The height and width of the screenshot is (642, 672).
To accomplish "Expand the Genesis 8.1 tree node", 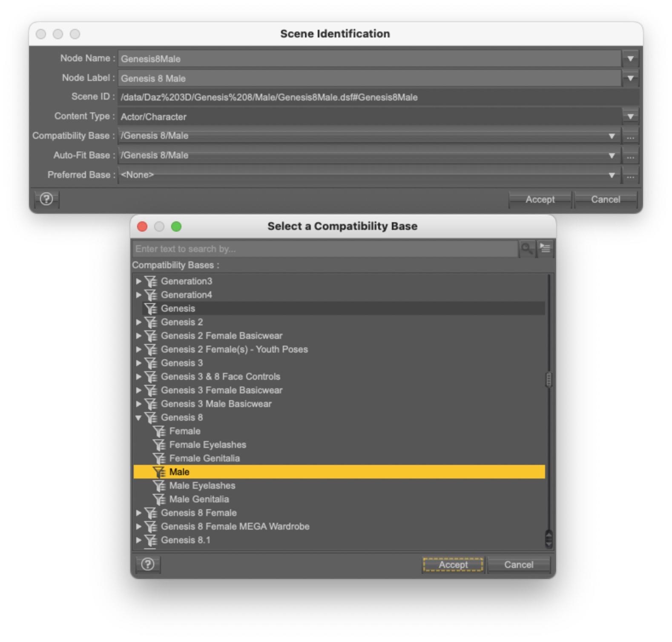I will (x=138, y=540).
